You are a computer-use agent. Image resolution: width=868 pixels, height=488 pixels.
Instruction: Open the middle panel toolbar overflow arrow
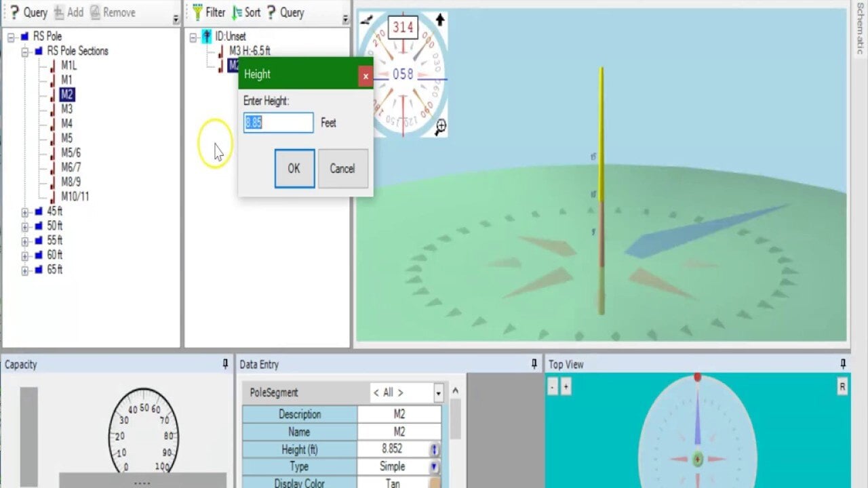click(346, 20)
